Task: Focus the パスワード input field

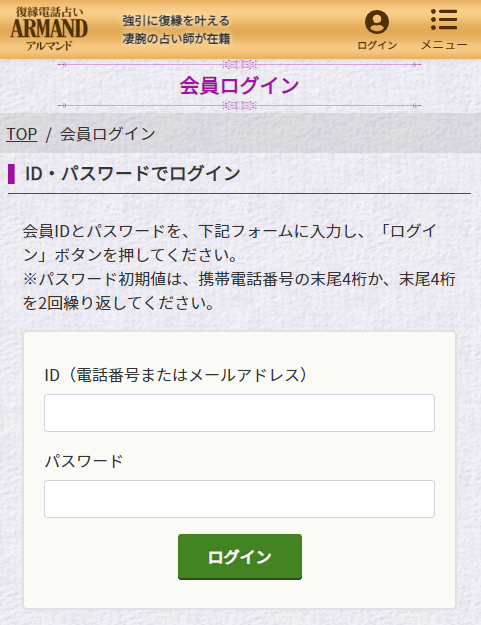Action: tap(240, 499)
